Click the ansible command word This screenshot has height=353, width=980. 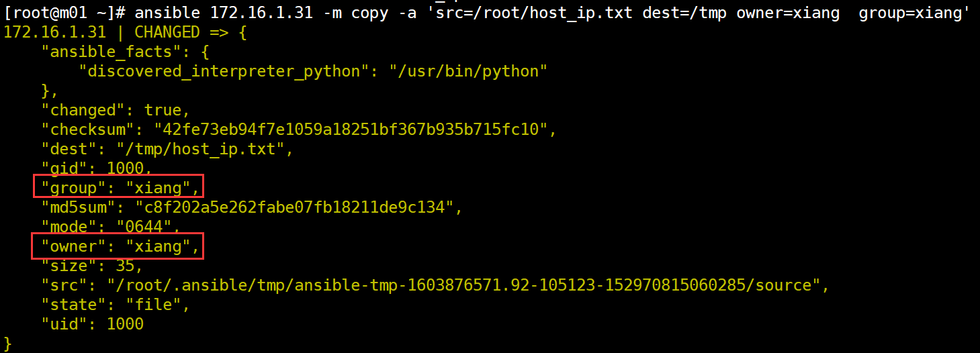(167, 13)
